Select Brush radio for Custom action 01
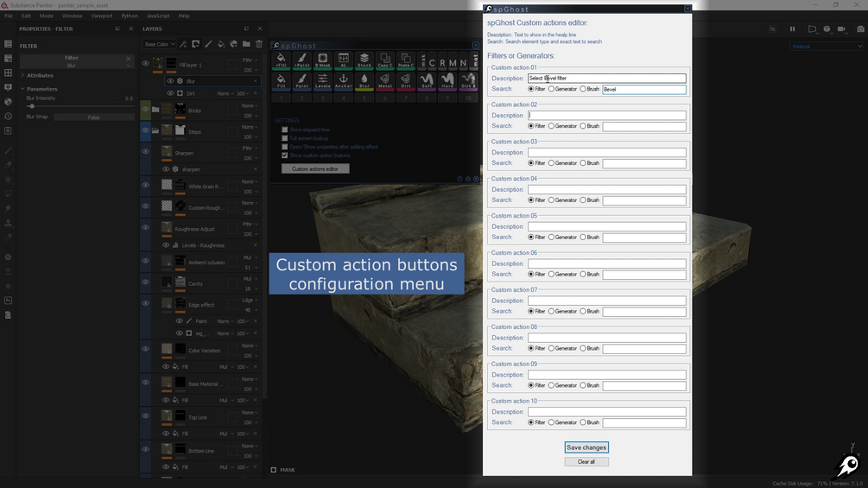 [583, 89]
